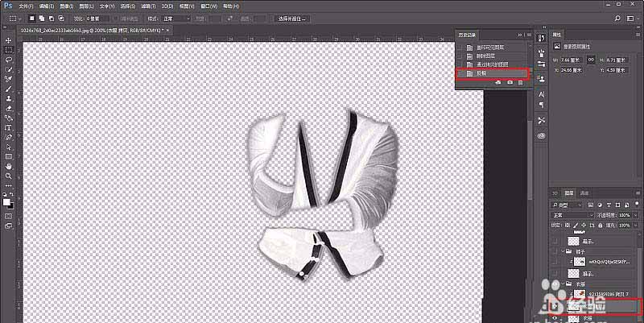Click the history snapshot camera icon
644x323 pixels.
(x=510, y=83)
